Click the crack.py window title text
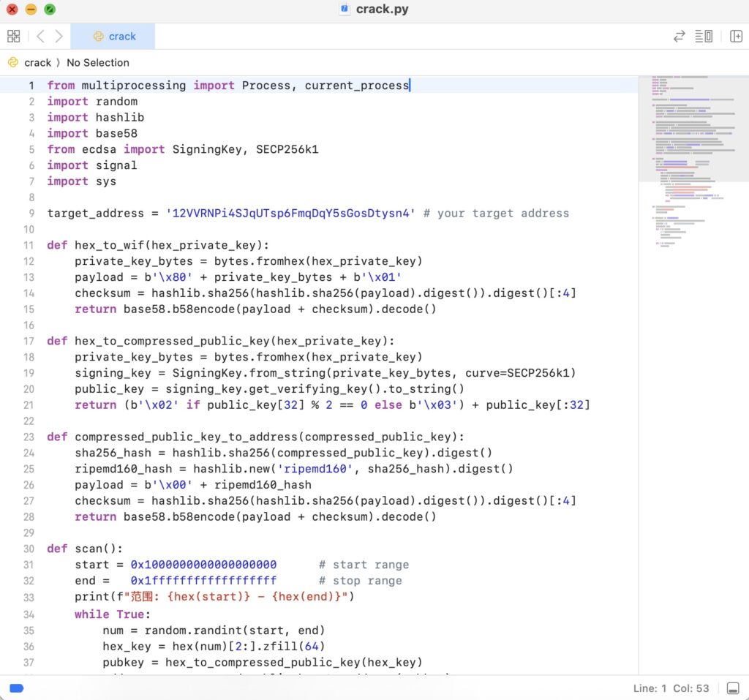This screenshot has height=700, width=749. point(382,9)
